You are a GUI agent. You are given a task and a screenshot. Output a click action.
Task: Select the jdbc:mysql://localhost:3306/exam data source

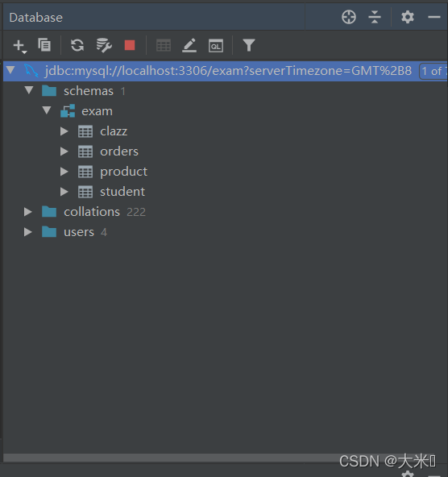228,71
